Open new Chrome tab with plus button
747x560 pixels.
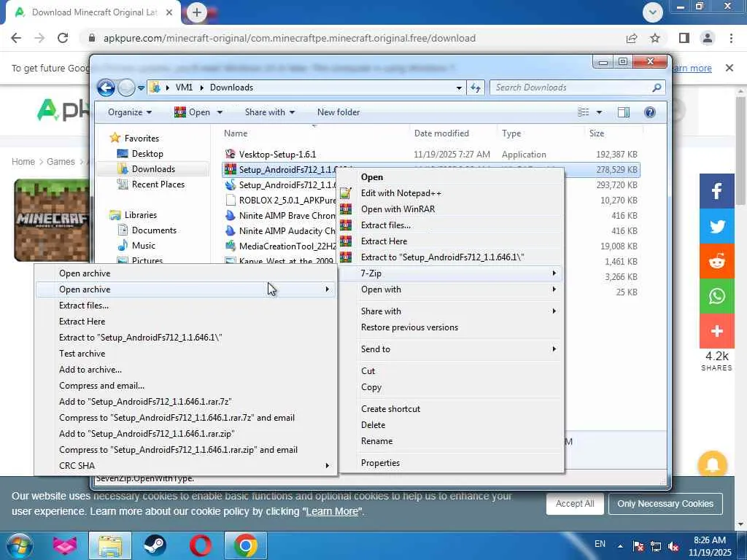coord(197,12)
